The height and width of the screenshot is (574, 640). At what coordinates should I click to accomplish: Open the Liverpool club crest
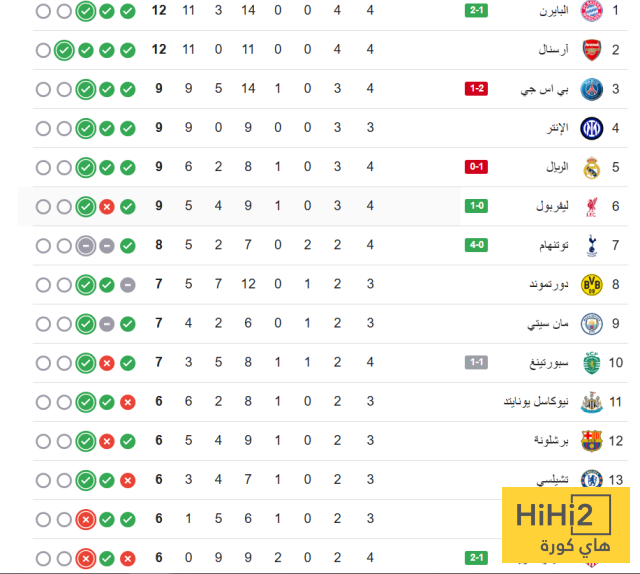pos(592,206)
